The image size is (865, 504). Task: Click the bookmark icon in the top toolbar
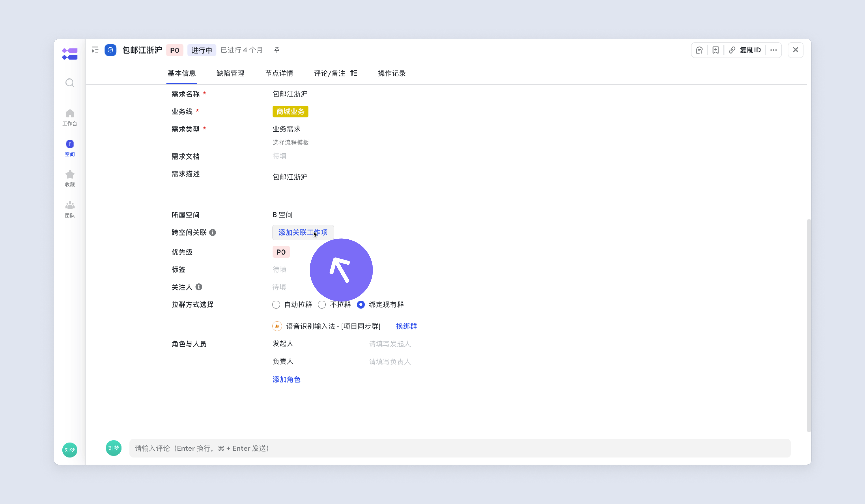715,50
